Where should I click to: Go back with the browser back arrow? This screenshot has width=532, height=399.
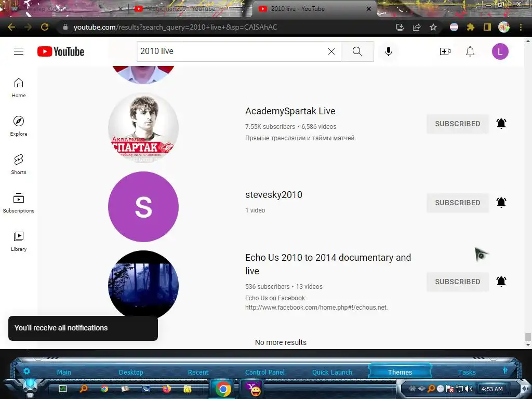pos(11,27)
